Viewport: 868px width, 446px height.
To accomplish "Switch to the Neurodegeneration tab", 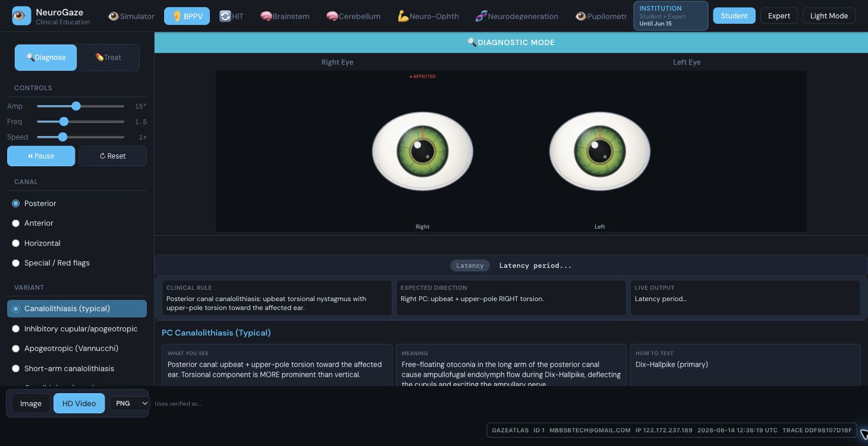I will 517,16.
